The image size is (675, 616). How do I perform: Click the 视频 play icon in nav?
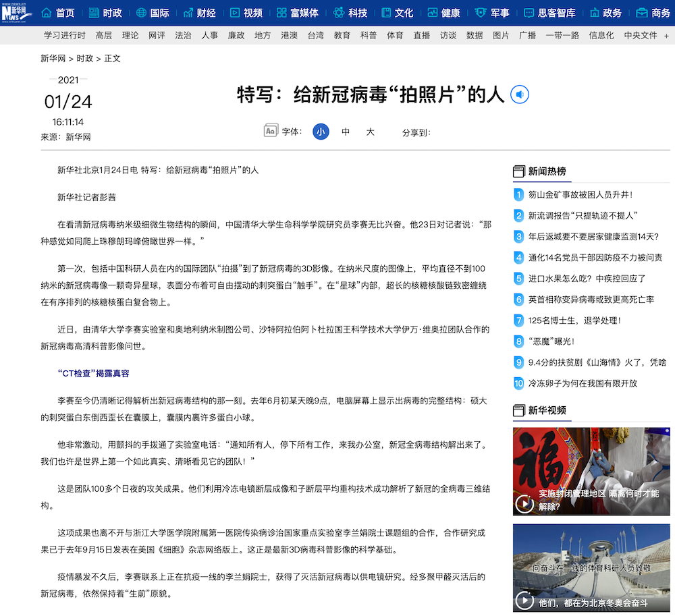point(235,13)
